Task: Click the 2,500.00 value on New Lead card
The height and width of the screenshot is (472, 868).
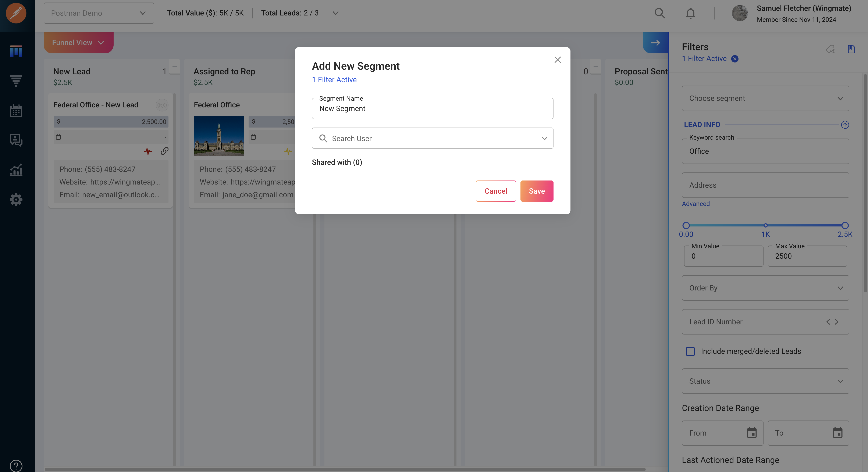Action: click(154, 122)
